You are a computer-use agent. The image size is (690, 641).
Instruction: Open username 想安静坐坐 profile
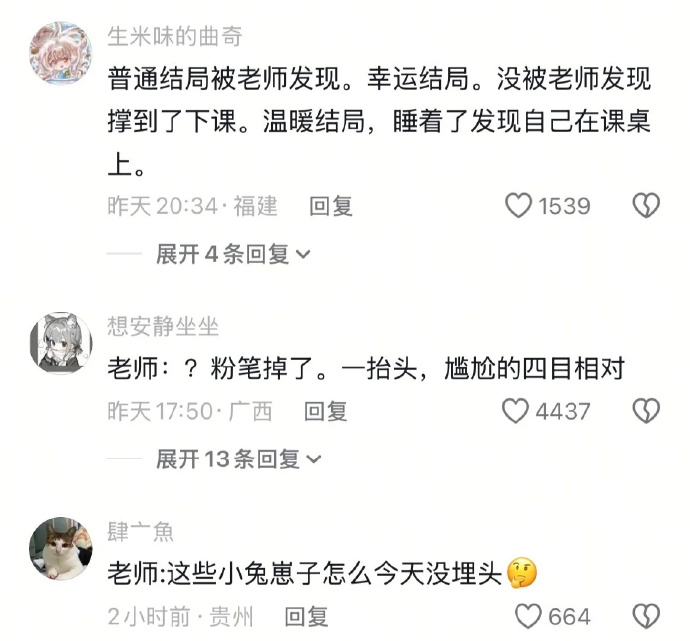coord(163,326)
